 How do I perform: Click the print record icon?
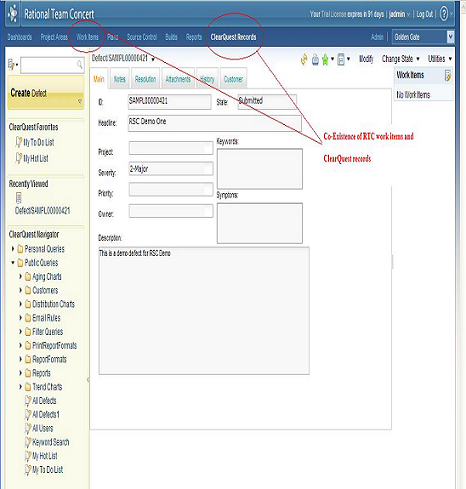(315, 60)
